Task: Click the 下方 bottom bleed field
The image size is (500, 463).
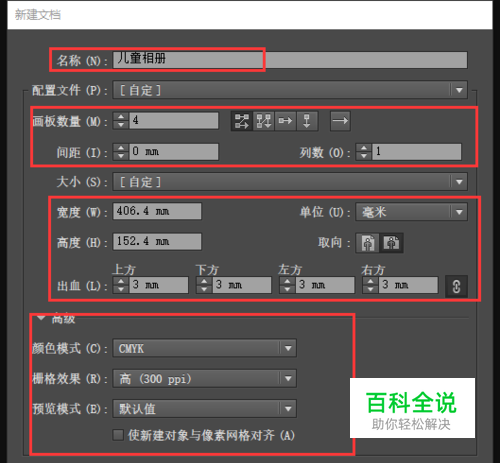Action: (x=242, y=285)
